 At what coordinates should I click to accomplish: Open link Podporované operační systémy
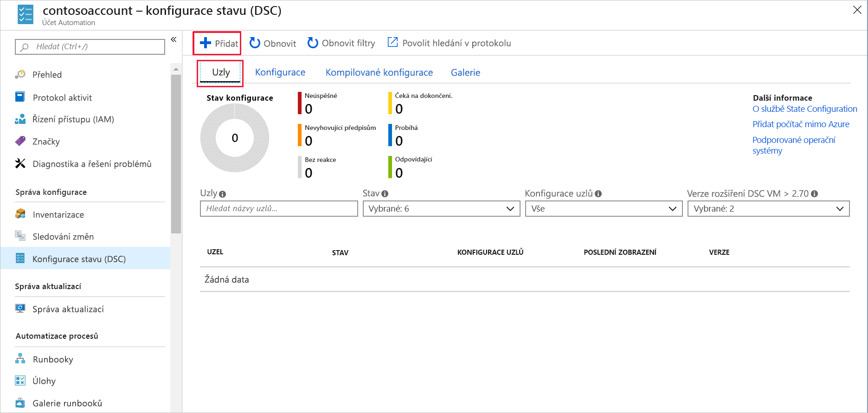click(x=794, y=145)
